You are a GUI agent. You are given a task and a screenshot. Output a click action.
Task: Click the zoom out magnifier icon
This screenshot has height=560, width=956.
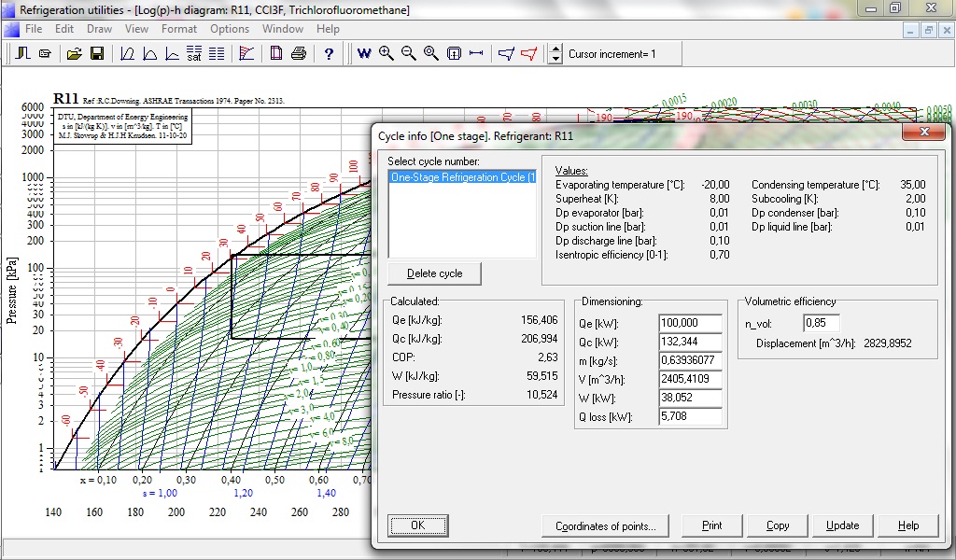[409, 54]
